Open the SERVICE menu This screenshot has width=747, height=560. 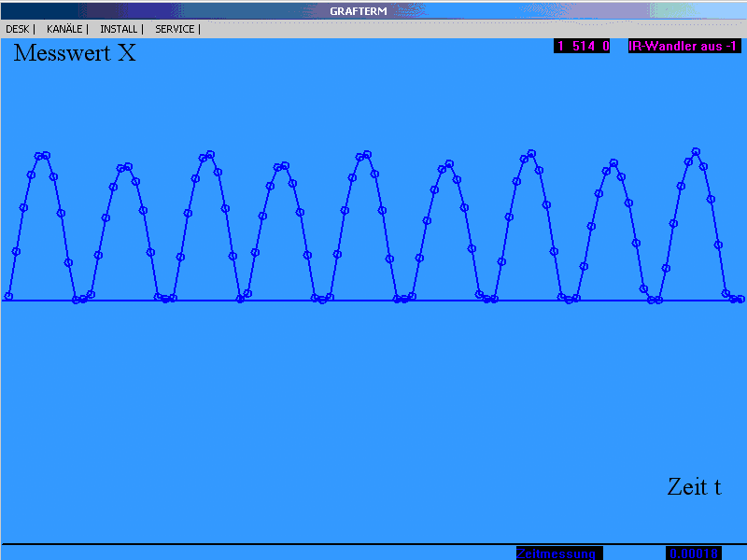[x=175, y=29]
